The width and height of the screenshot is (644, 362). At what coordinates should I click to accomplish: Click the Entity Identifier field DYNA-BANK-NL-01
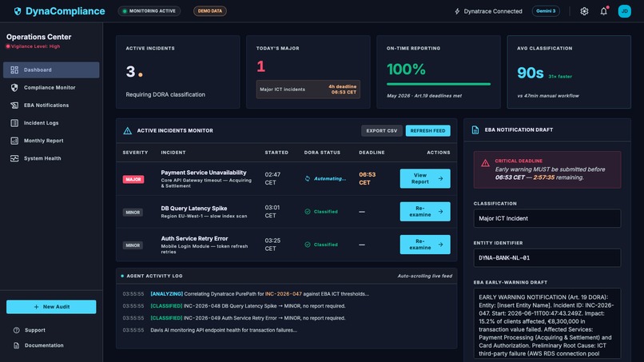coord(547,258)
